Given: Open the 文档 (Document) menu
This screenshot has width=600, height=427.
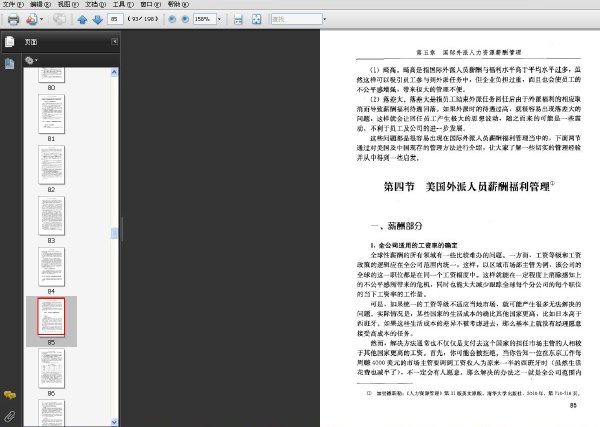Looking at the screenshot, I should click(96, 4).
